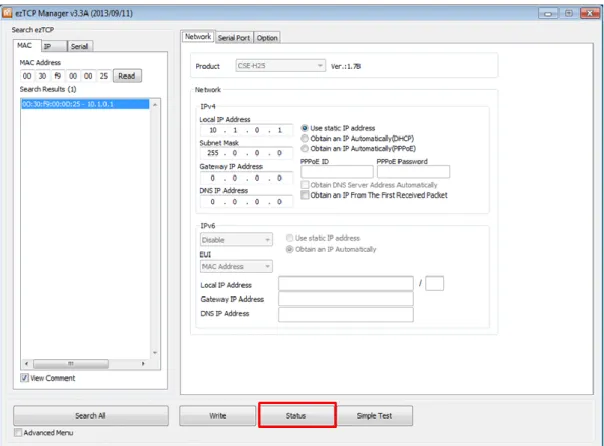The width and height of the screenshot is (604, 446).
Task: Click the ezTCP Manager title bar icon
Action: pyautogui.click(x=7, y=13)
